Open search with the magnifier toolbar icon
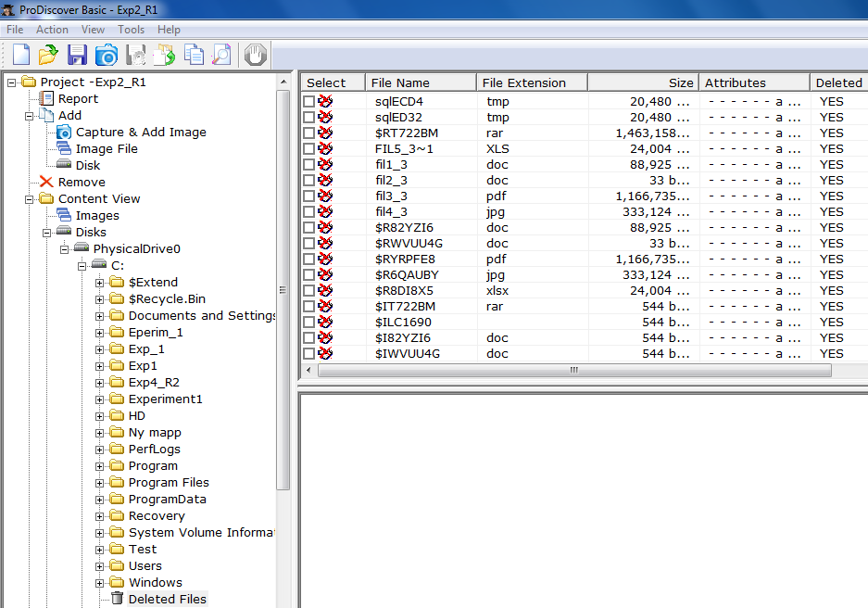Image resolution: width=868 pixels, height=608 pixels. (x=221, y=55)
